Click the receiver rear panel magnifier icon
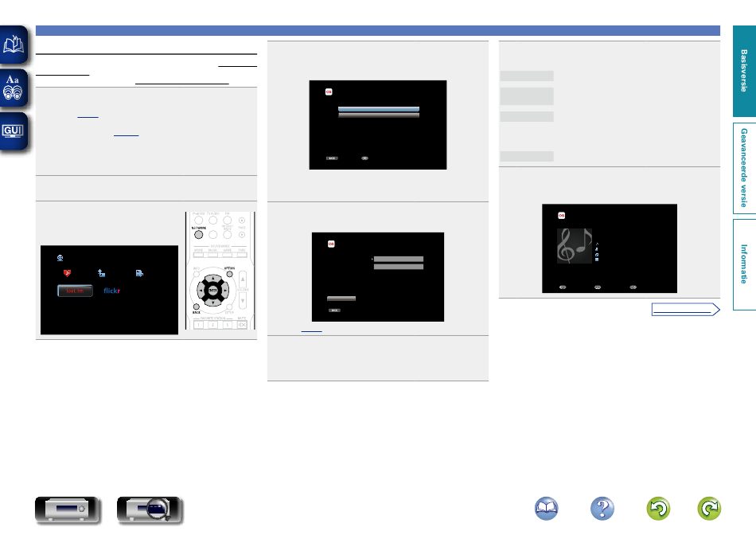 (150, 510)
